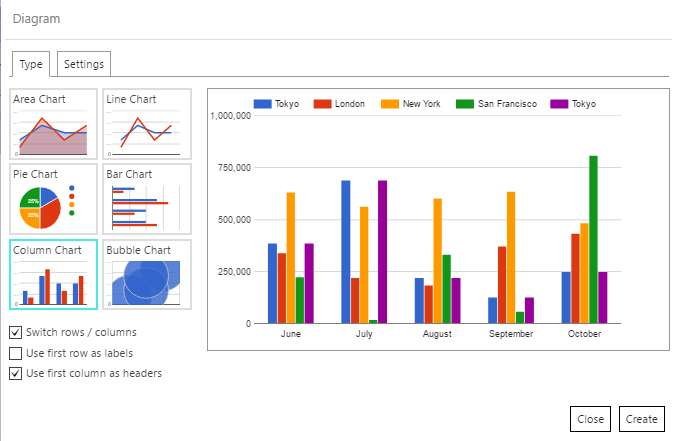676x441 pixels.
Task: Select the Bar Chart type thumbnail
Action: pos(146,199)
